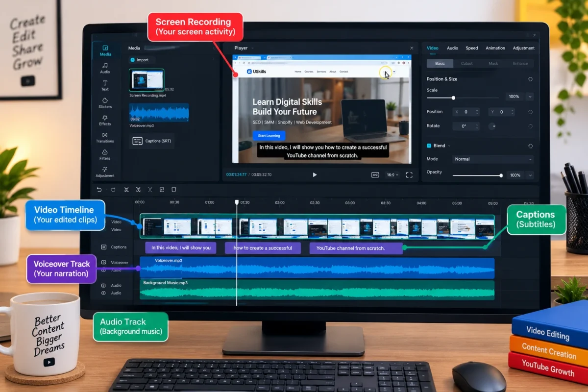This screenshot has width=588, height=392.
Task: Click the Position X input field
Action: (466, 112)
